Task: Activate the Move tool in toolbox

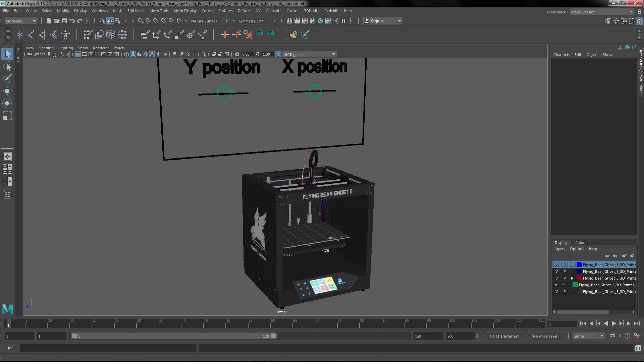Action: [7, 90]
